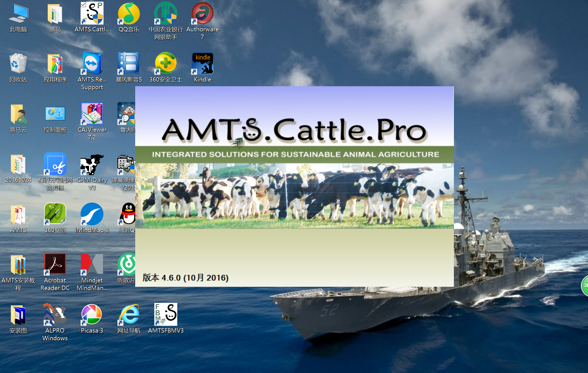Open the 易马云 folder icon
This screenshot has width=588, height=373.
tap(18, 118)
